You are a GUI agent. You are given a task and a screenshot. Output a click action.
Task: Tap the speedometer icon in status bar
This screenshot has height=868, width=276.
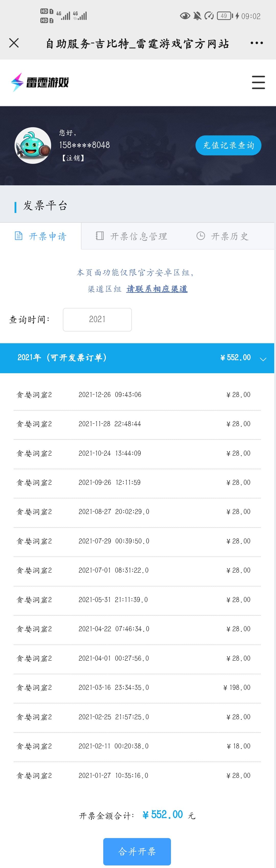209,16
